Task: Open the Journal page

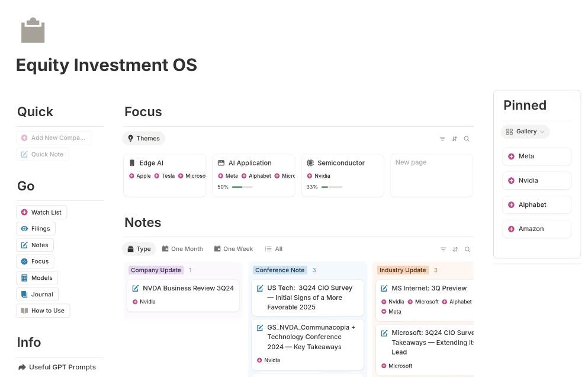Action: pyautogui.click(x=37, y=295)
